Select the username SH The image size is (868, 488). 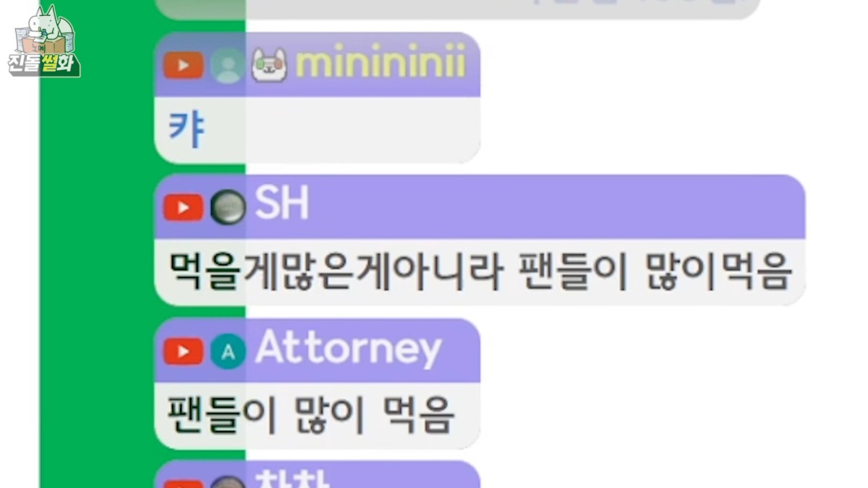281,206
